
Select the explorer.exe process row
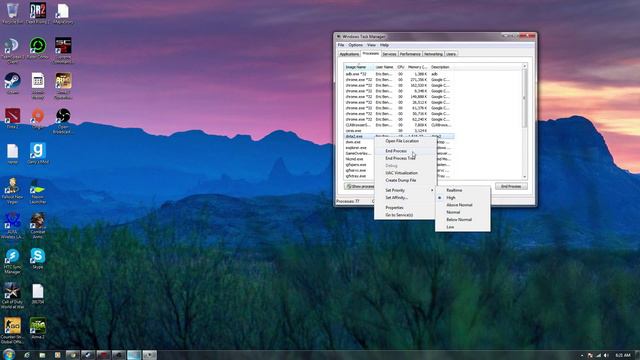[x=359, y=147]
